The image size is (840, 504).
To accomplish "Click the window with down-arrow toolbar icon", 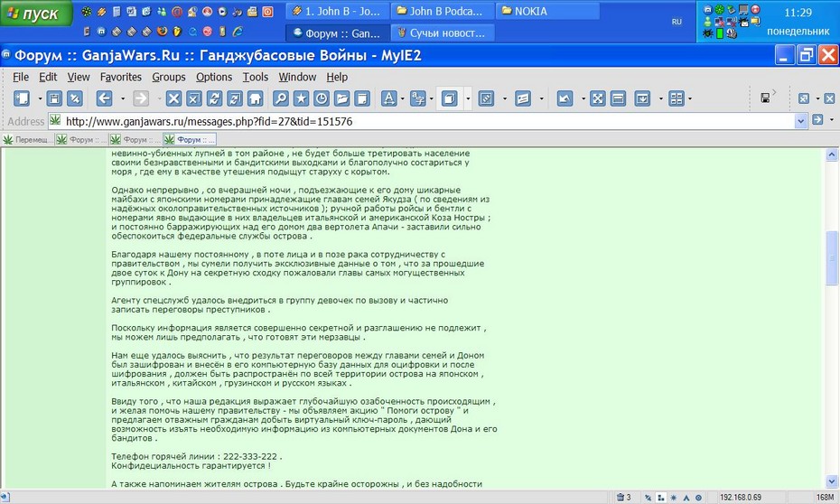I will pyautogui.click(x=642, y=98).
